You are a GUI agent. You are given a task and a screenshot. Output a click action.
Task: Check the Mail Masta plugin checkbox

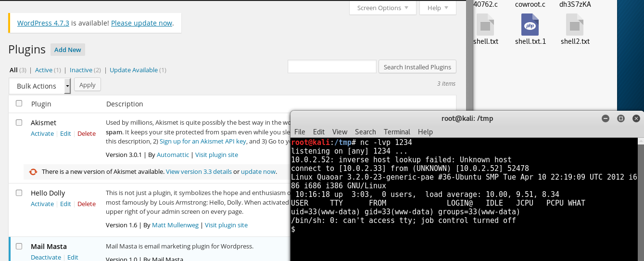pyautogui.click(x=19, y=246)
